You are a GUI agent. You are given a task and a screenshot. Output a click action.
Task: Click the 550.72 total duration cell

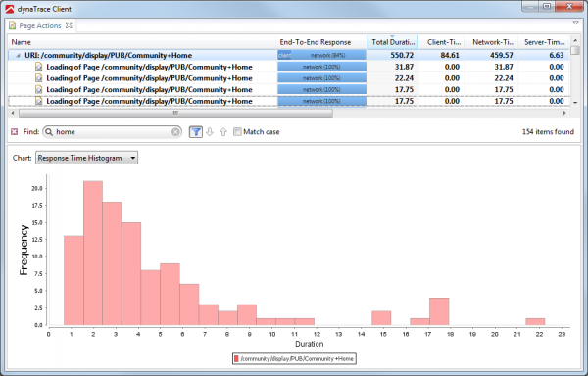pos(402,55)
